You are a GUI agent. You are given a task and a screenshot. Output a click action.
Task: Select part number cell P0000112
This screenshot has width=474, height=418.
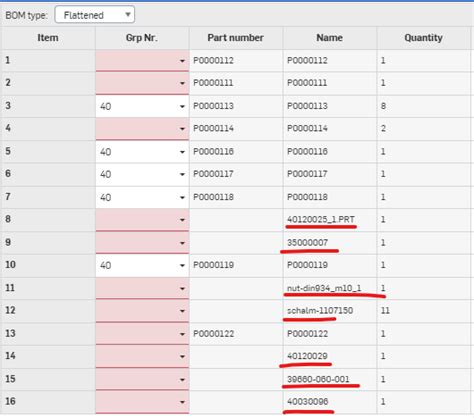pyautogui.click(x=236, y=61)
